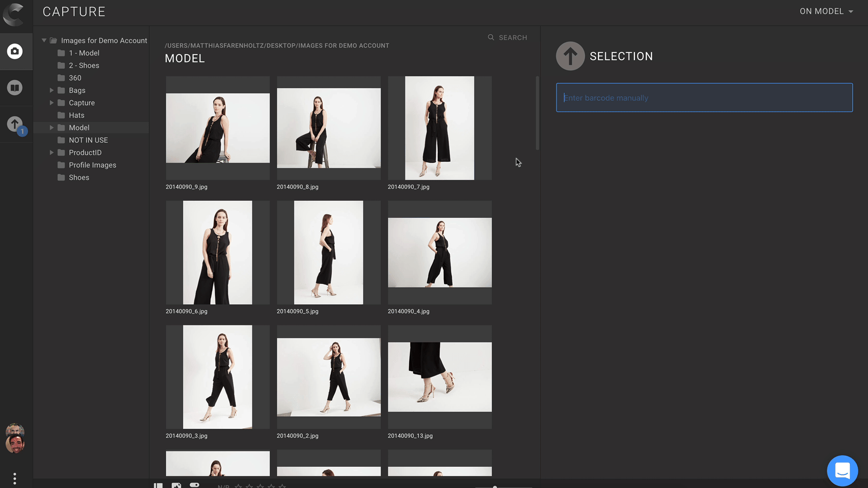Image resolution: width=868 pixels, height=488 pixels.
Task: Open the ON MODEL dropdown
Action: 826,11
